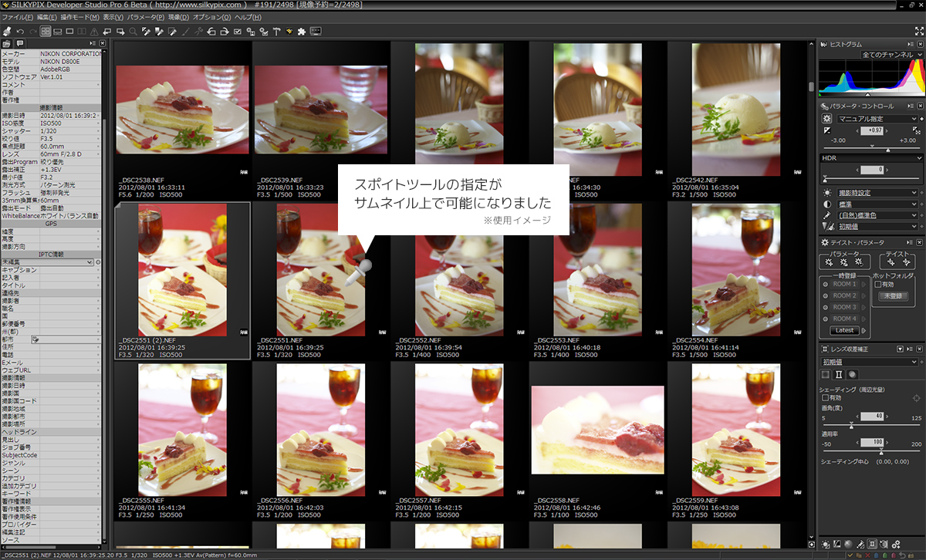Open the 表示(V) menu

(113, 17)
